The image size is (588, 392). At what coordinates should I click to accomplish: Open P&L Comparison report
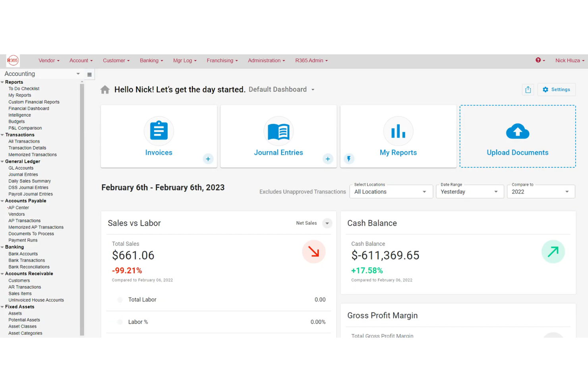coord(25,128)
